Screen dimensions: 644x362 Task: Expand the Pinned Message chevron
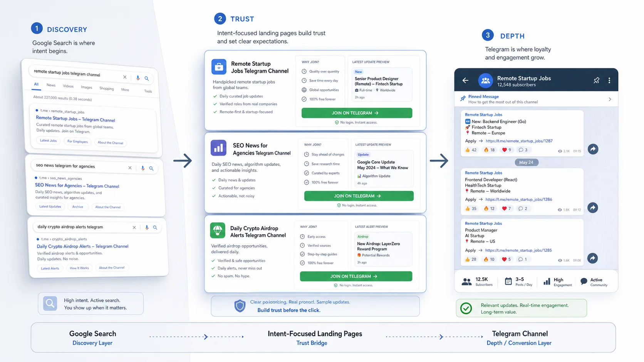610,99
